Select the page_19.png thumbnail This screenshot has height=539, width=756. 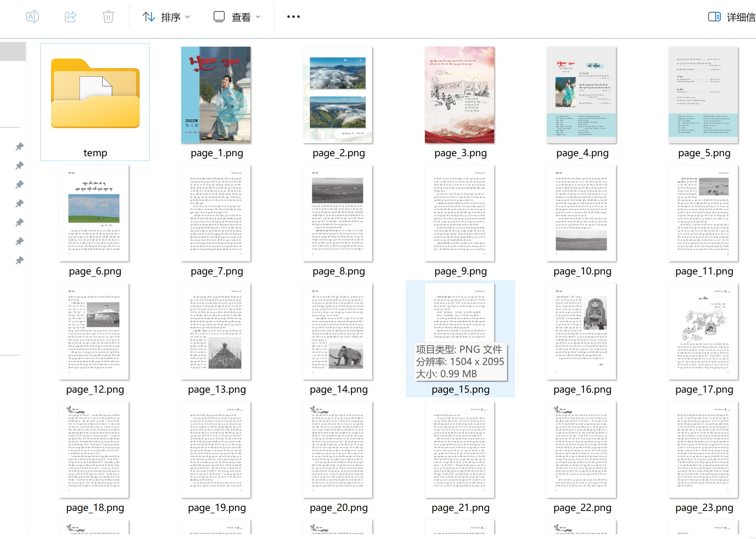point(216,450)
